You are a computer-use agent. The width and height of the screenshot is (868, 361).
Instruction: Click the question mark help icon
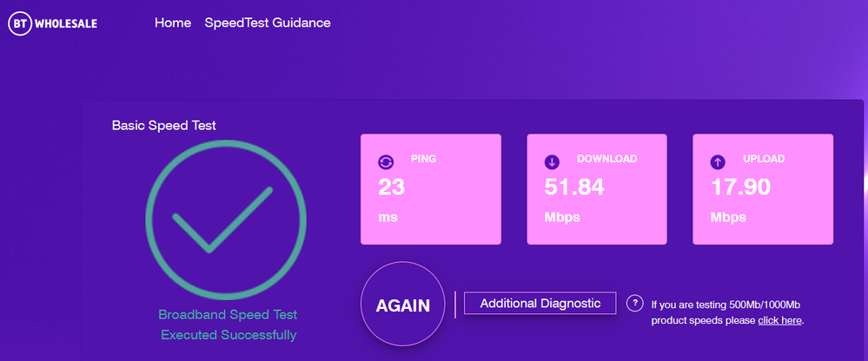click(x=634, y=304)
